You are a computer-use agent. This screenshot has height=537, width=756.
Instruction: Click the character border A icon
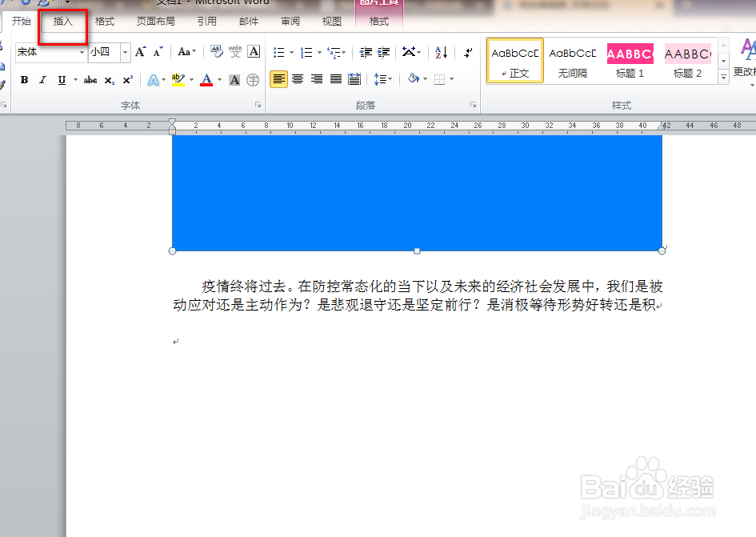tap(254, 52)
